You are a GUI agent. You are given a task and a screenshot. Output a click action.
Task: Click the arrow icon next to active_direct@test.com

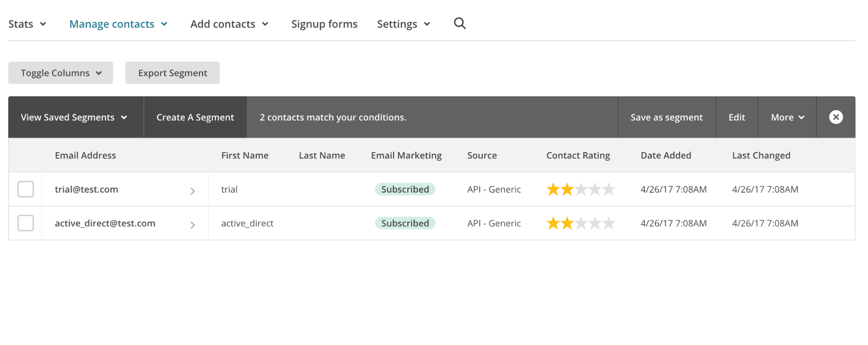(x=192, y=225)
